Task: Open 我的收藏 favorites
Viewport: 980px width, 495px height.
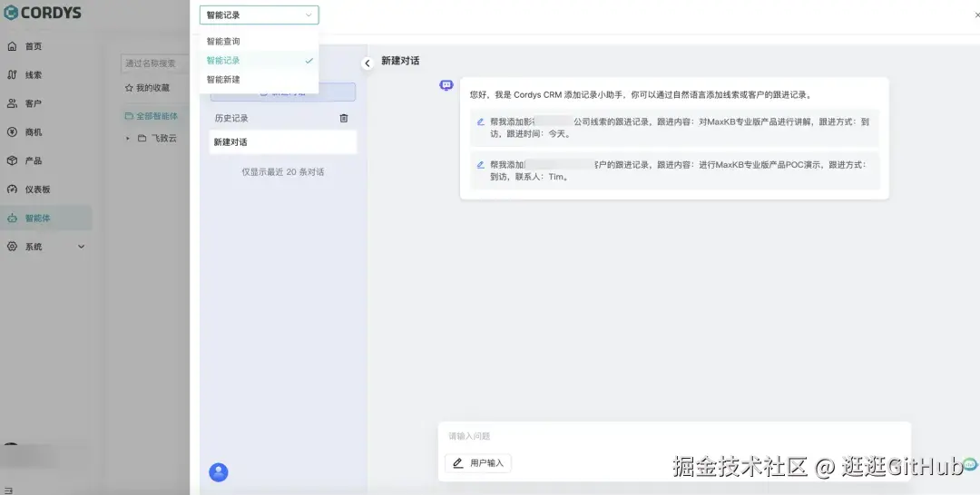Action: [148, 88]
